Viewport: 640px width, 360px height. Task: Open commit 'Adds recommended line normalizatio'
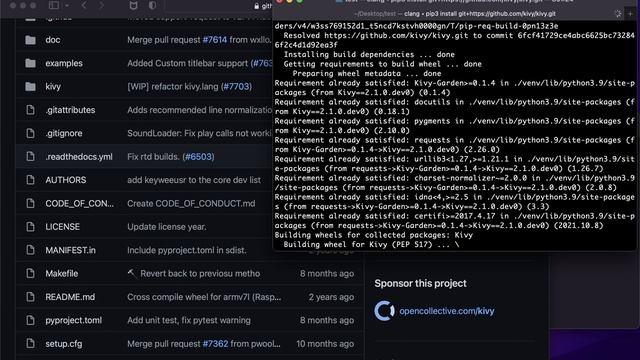[x=200, y=110]
